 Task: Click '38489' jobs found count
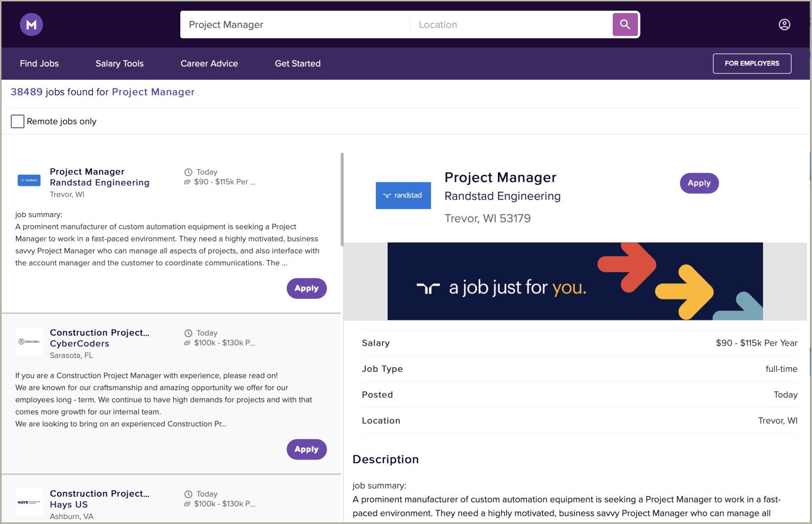(x=27, y=92)
